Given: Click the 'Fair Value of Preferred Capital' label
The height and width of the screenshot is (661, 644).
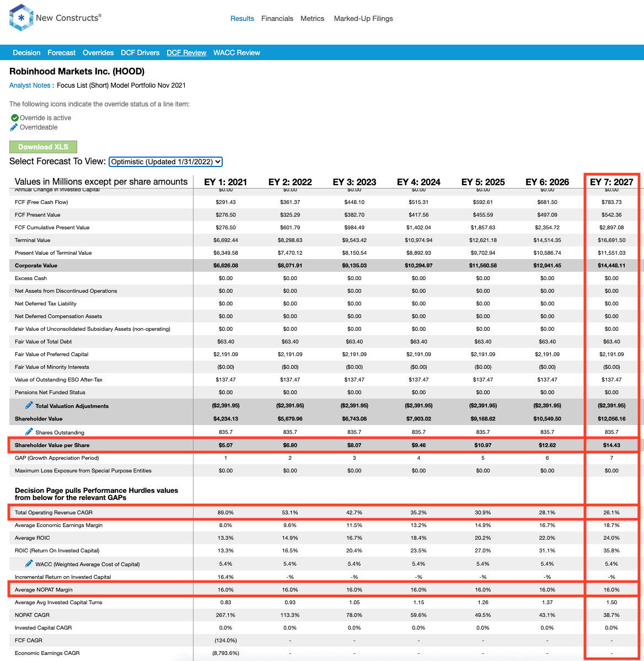Looking at the screenshot, I should 51,354.
